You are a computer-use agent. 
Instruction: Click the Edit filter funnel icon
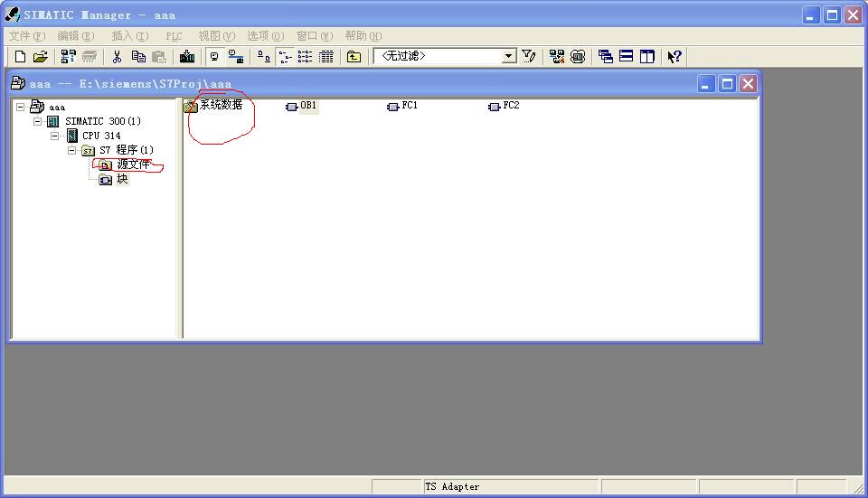pos(529,56)
